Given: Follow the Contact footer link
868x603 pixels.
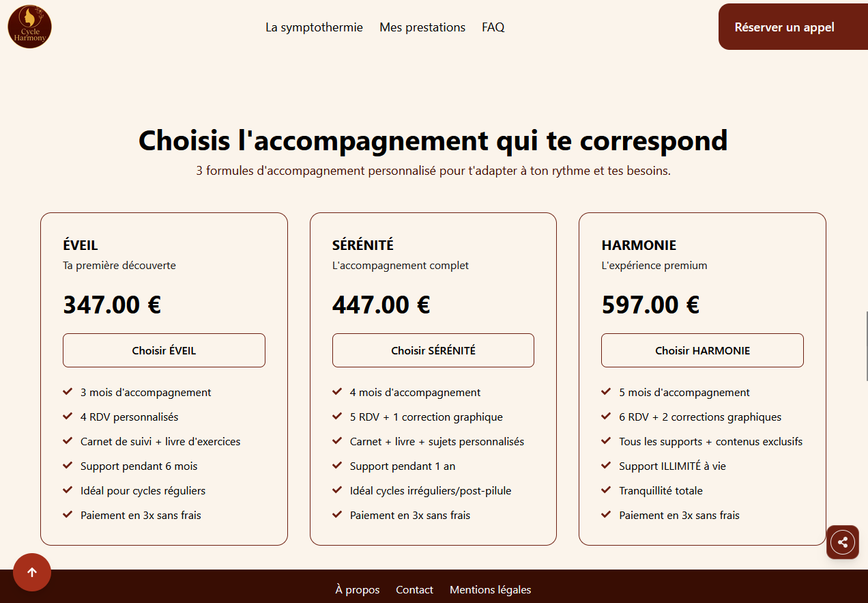Looking at the screenshot, I should (x=414, y=589).
